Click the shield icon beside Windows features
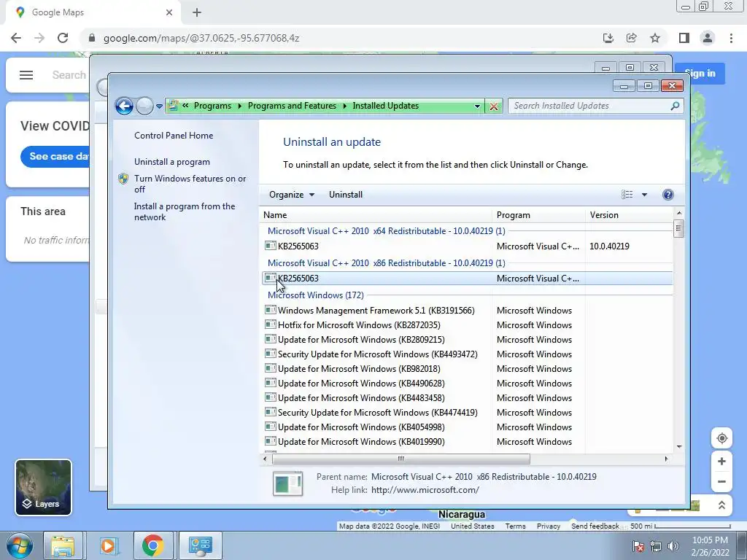747x560 pixels. (123, 179)
